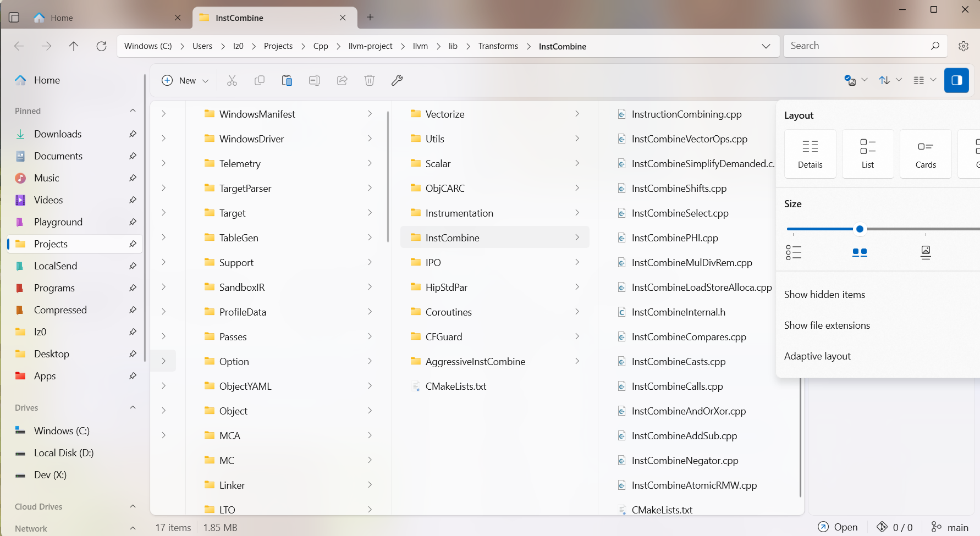The width and height of the screenshot is (980, 536).
Task: Navigate back to the previous folder
Action: click(19, 46)
